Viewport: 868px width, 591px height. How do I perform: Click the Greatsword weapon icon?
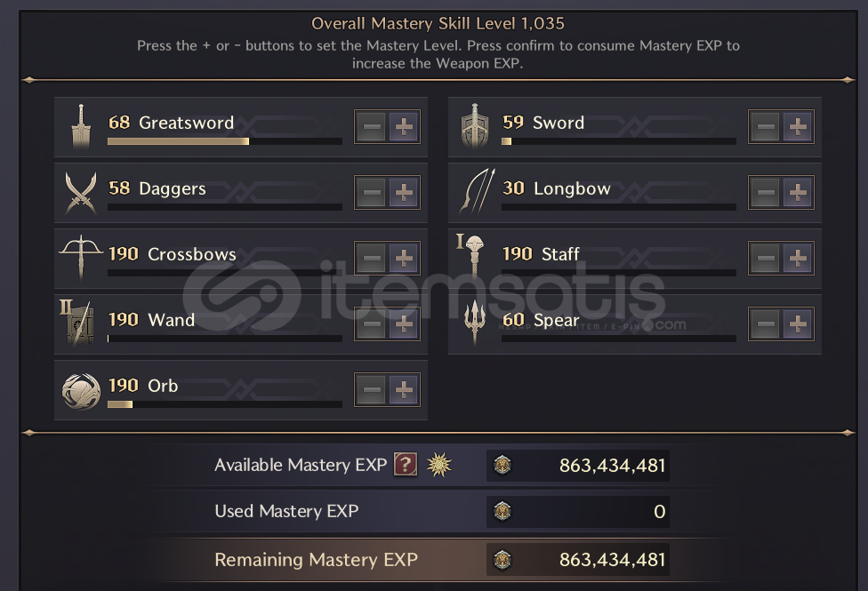(x=81, y=127)
